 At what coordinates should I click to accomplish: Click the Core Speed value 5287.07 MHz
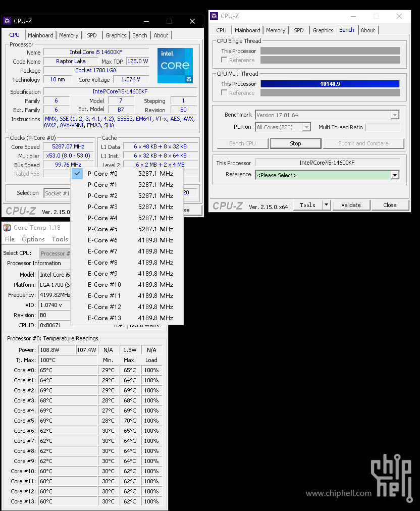(68, 146)
